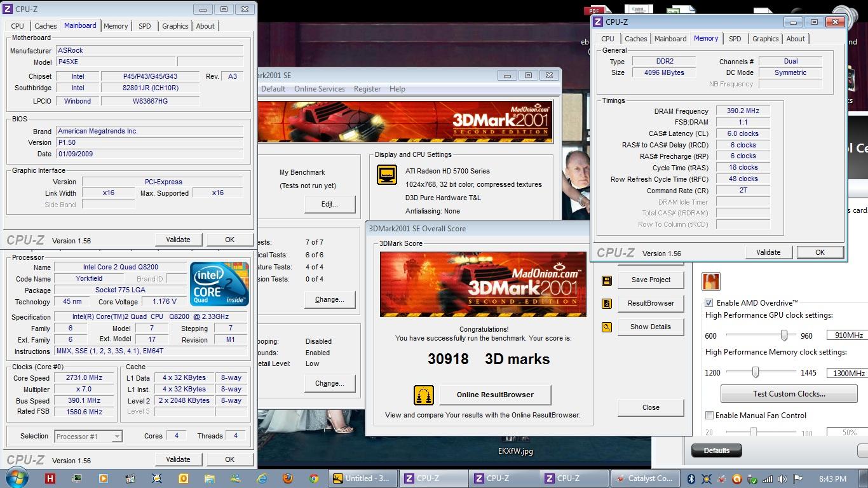868x488 pixels.
Task: Click OK in the Mainboard CPU-Z window
Action: [x=229, y=240]
